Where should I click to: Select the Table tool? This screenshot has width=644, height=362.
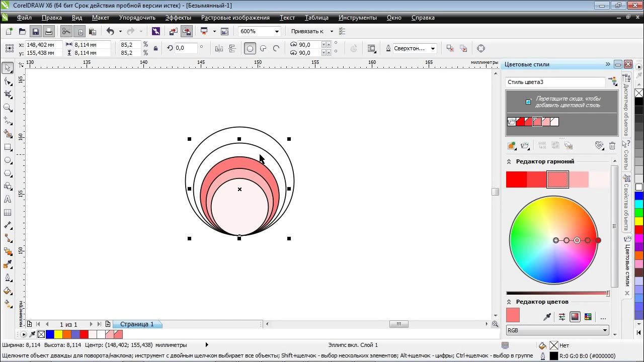(x=8, y=213)
